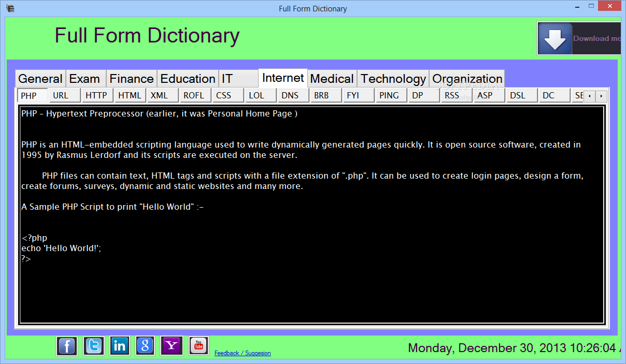Open the Organization category tab

466,78
